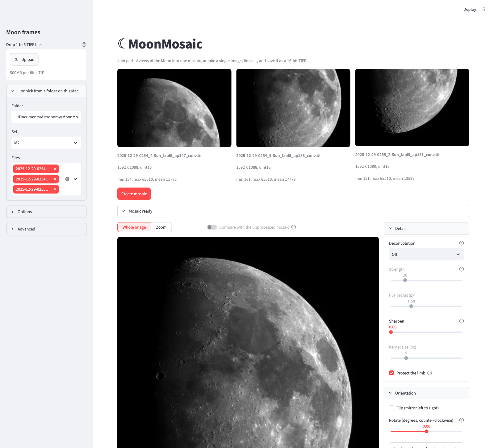Open thumbnail of ap131_conv.tif frame

pyautogui.click(x=412, y=108)
